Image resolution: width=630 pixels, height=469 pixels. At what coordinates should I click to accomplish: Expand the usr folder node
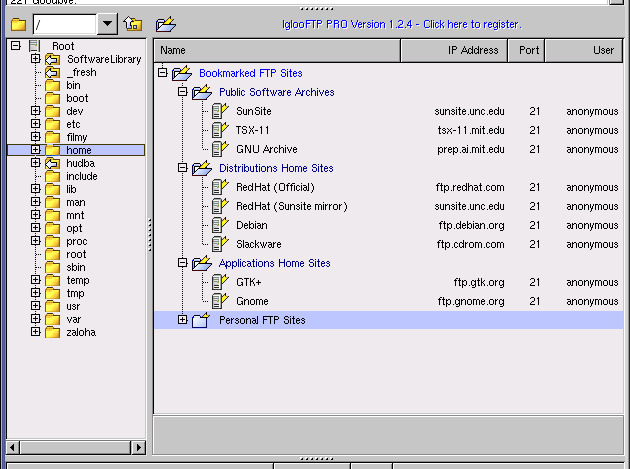[x=35, y=305]
